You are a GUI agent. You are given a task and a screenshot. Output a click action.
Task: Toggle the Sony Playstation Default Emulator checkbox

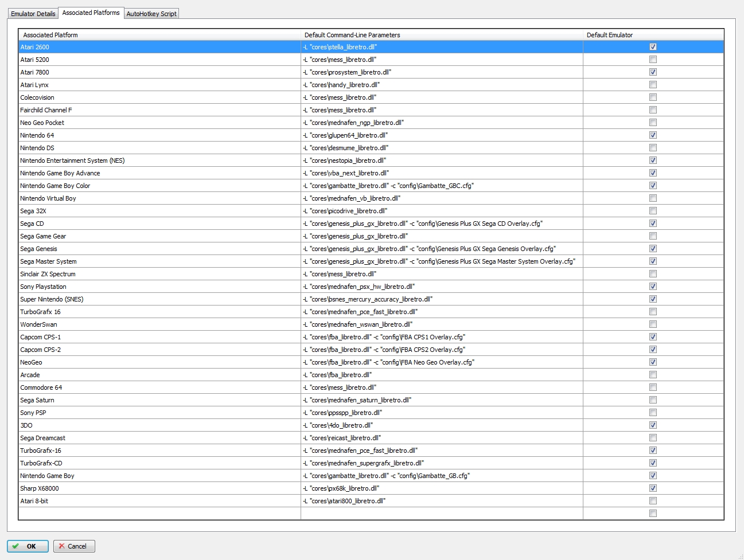coord(653,287)
